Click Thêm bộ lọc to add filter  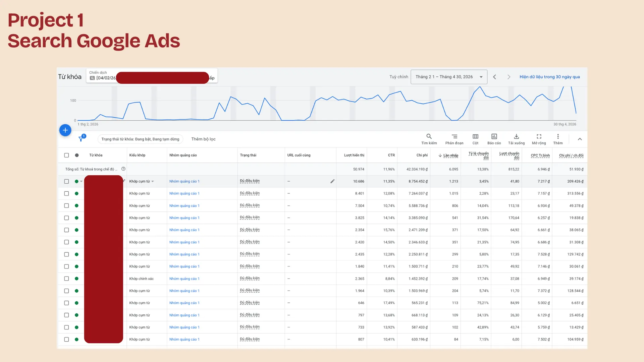(203, 139)
